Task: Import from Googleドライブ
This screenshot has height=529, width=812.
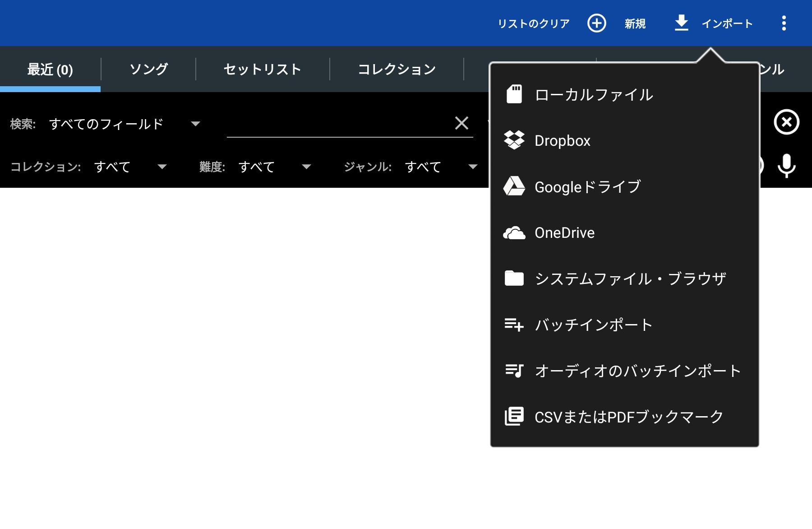Action: click(x=588, y=186)
